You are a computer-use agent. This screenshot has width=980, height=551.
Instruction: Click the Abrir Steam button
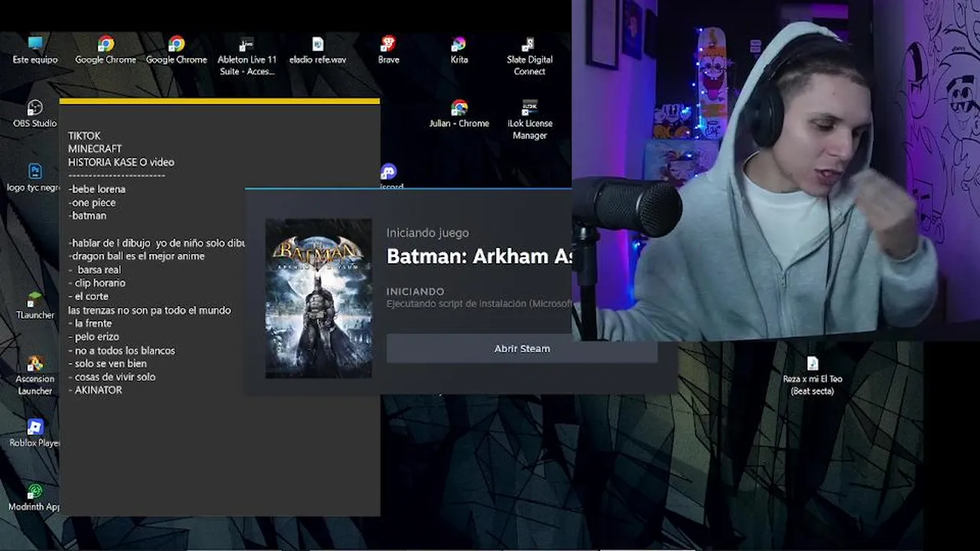tap(522, 348)
